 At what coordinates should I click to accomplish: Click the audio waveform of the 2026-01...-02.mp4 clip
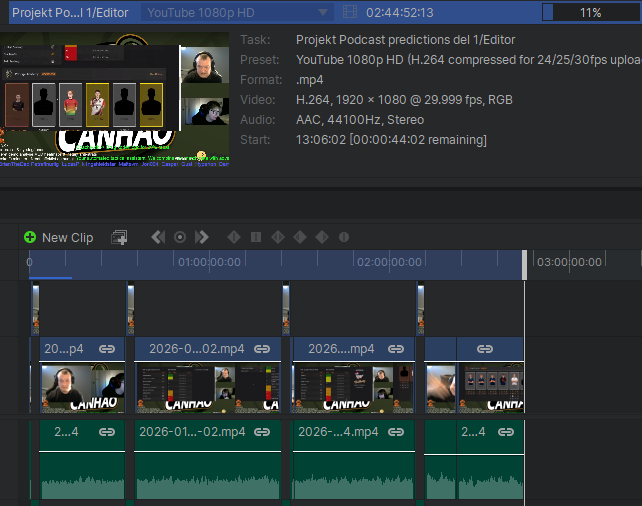click(208, 486)
